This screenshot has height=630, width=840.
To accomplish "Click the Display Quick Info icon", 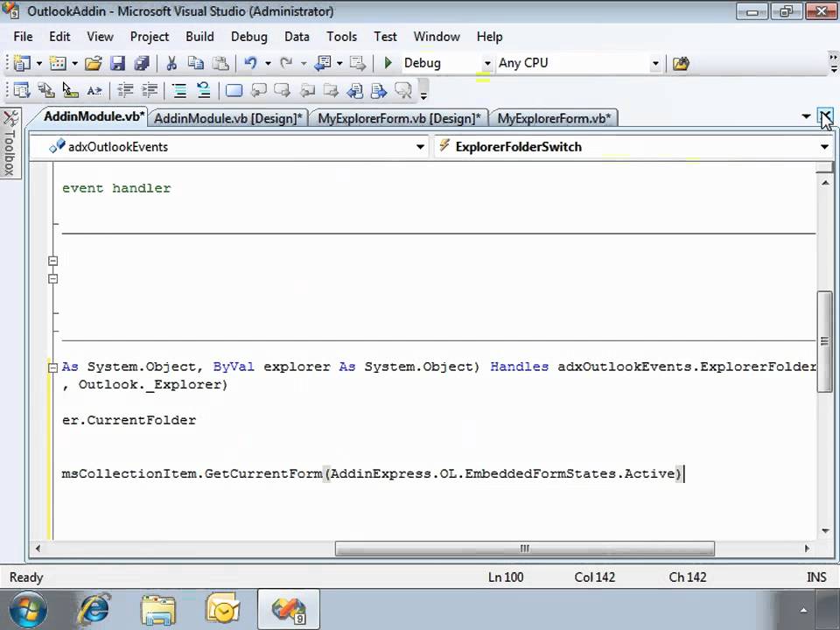I will (x=70, y=90).
